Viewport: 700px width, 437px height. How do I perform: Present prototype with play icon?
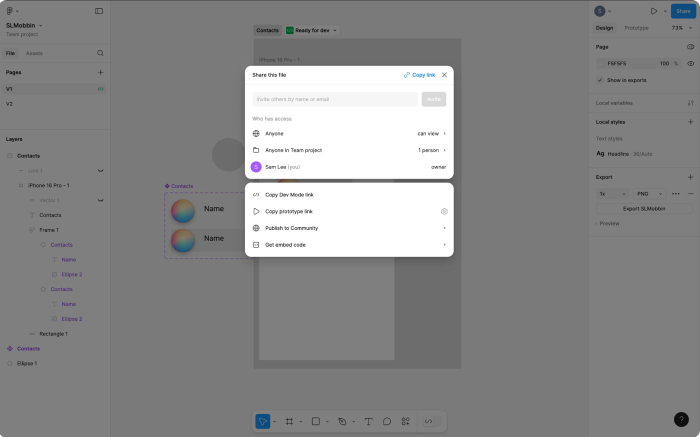coord(654,11)
